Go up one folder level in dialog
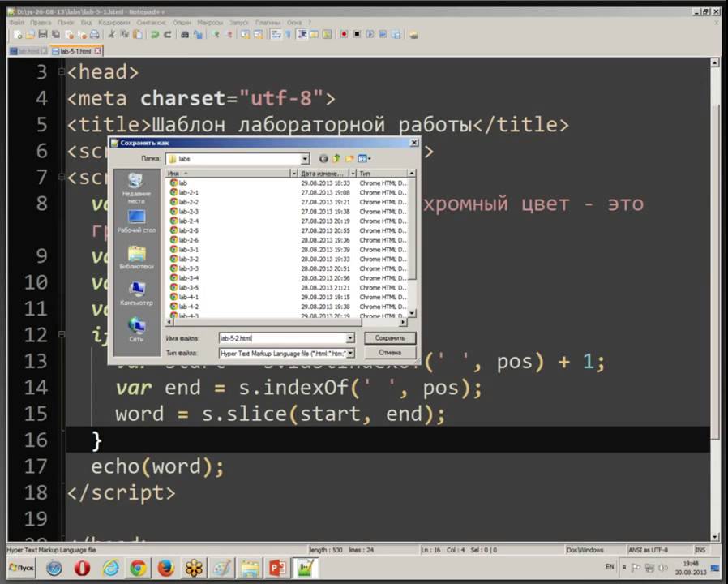This screenshot has height=584, width=728. click(x=336, y=159)
